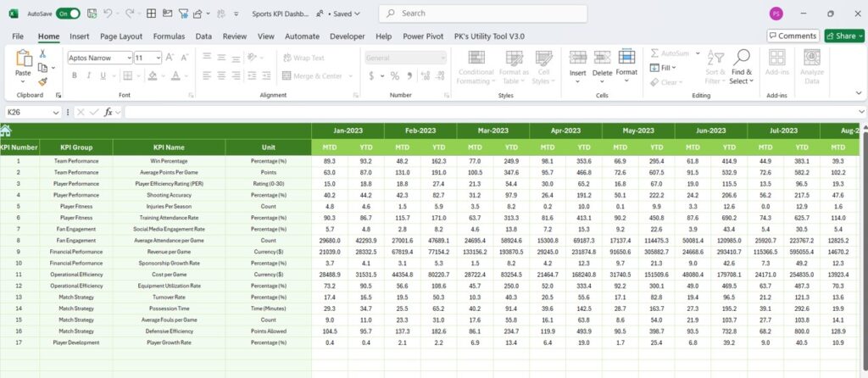Open the Data tab
This screenshot has width=868, height=378.
[203, 36]
